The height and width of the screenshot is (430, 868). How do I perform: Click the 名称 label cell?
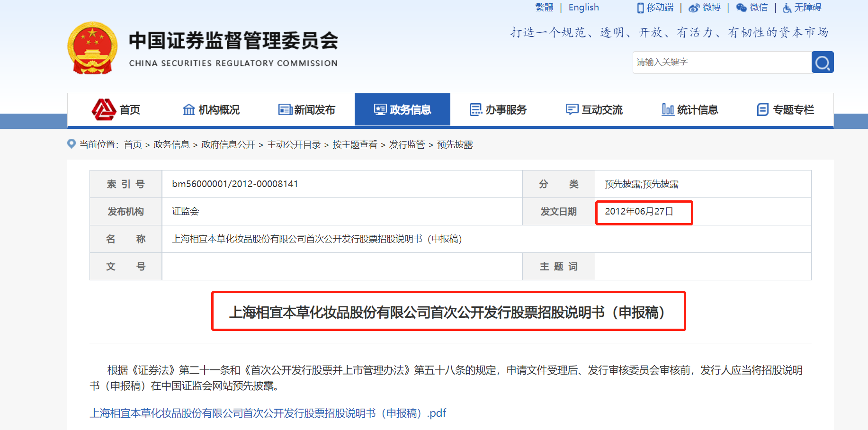(x=126, y=239)
